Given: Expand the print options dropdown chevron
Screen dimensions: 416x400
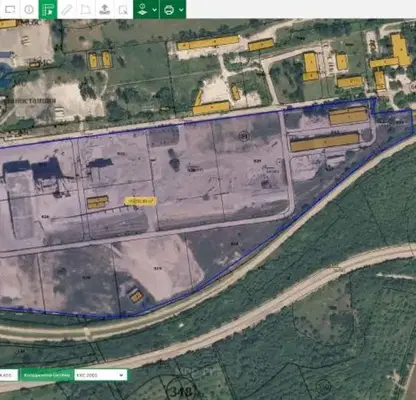Looking at the screenshot, I should point(181,10).
